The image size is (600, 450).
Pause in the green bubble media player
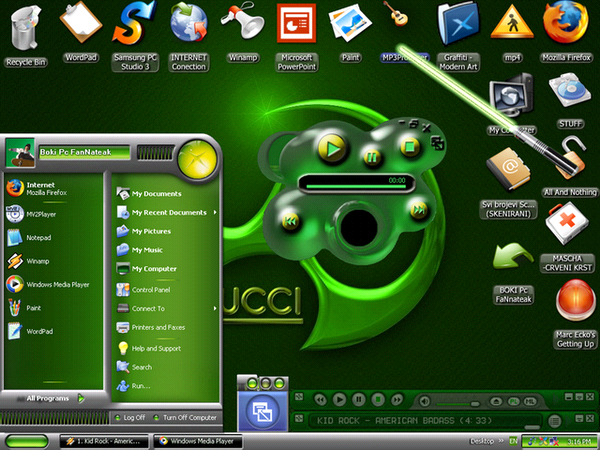point(372,157)
